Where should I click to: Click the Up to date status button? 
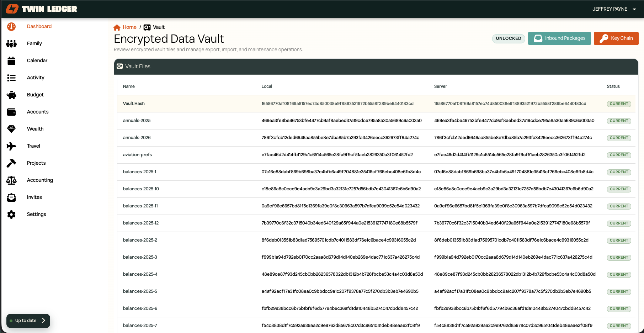point(28,321)
